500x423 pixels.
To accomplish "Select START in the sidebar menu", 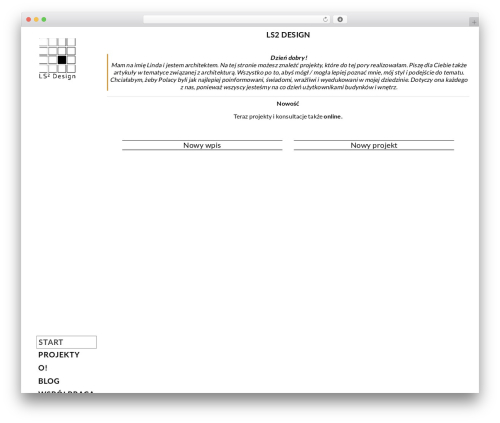I will pyautogui.click(x=66, y=342).
